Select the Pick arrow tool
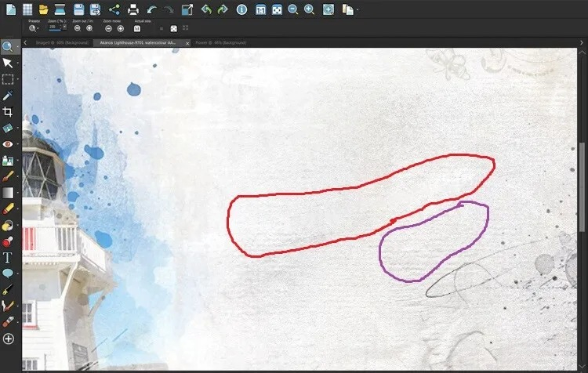The image size is (588, 373). (8, 63)
